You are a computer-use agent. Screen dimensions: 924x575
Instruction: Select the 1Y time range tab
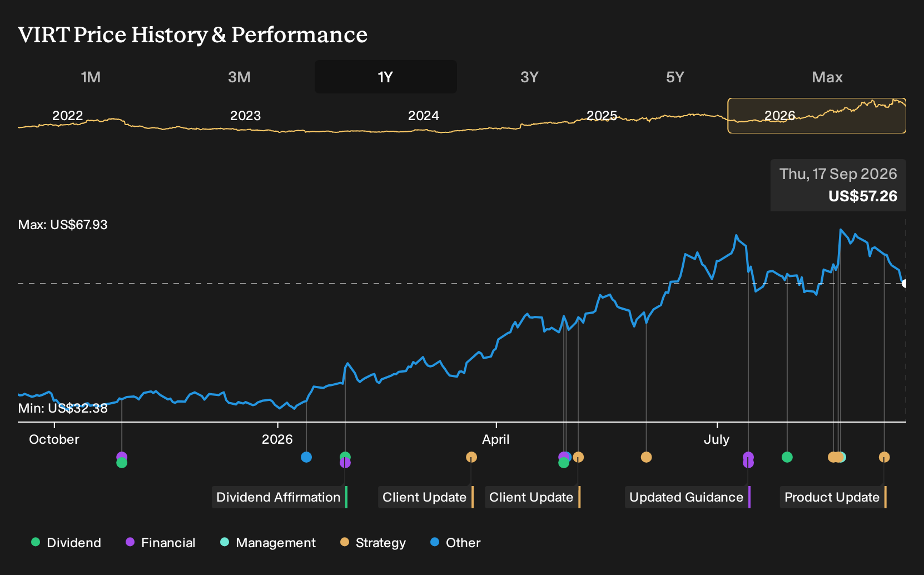pos(385,77)
